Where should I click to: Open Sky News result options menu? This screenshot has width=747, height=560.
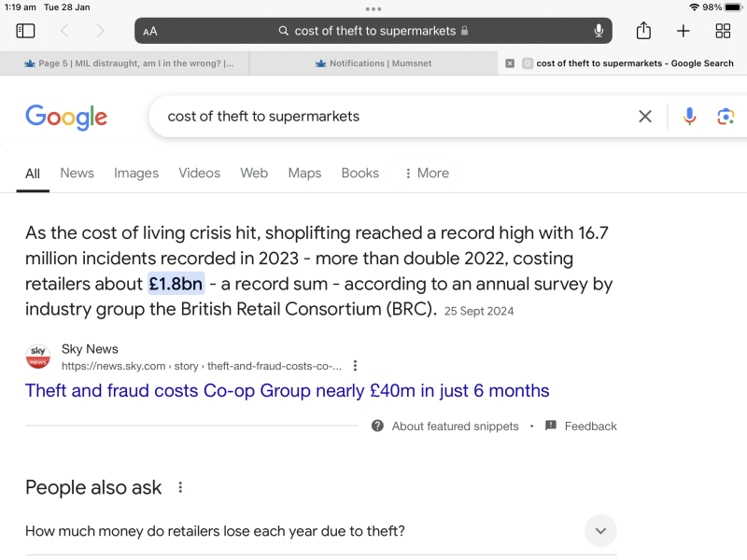coord(355,366)
